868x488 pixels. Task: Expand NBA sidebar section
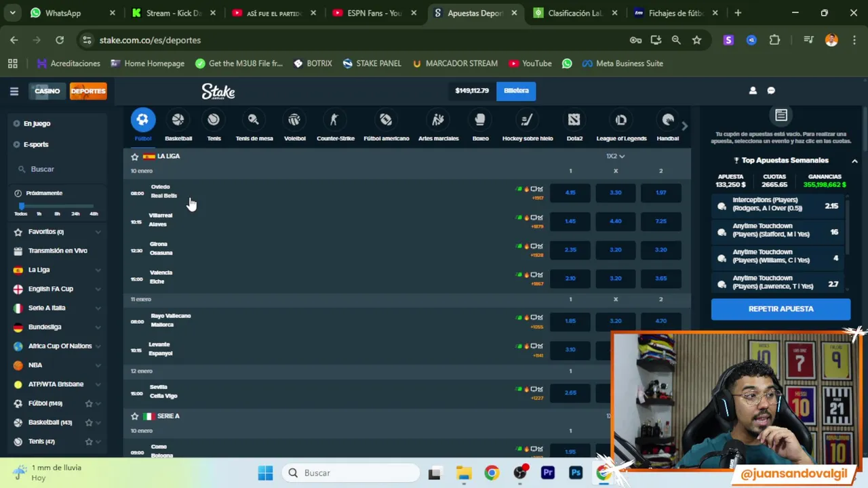98,365
